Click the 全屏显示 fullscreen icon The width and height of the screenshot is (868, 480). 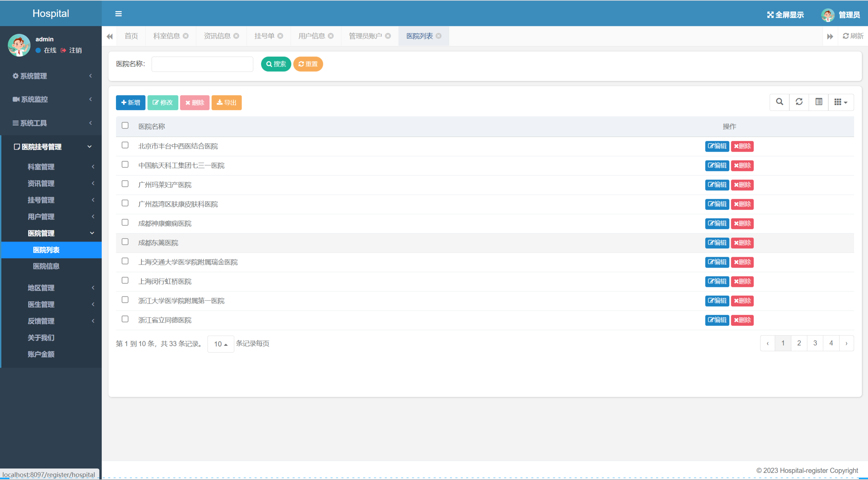point(770,15)
